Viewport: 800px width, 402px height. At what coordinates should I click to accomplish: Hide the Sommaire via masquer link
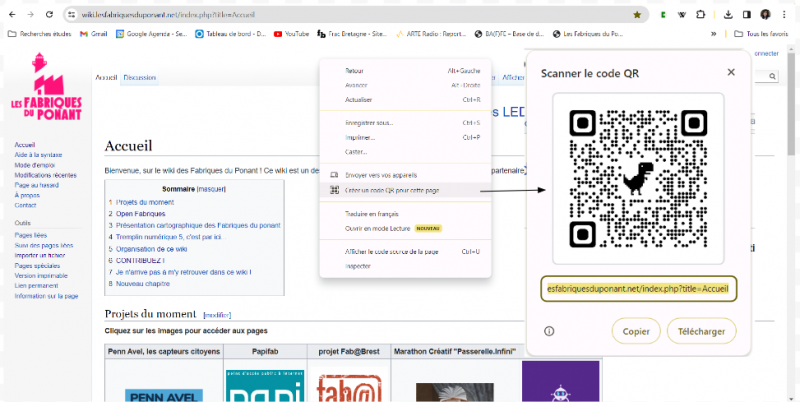(210, 188)
